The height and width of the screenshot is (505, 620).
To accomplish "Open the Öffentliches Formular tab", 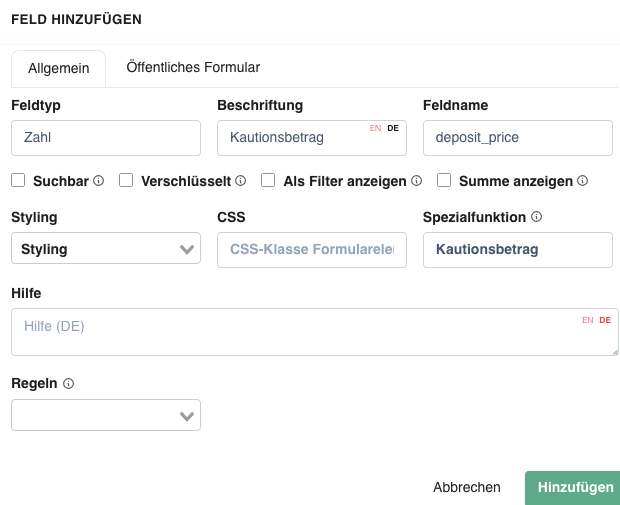I will pos(193,68).
